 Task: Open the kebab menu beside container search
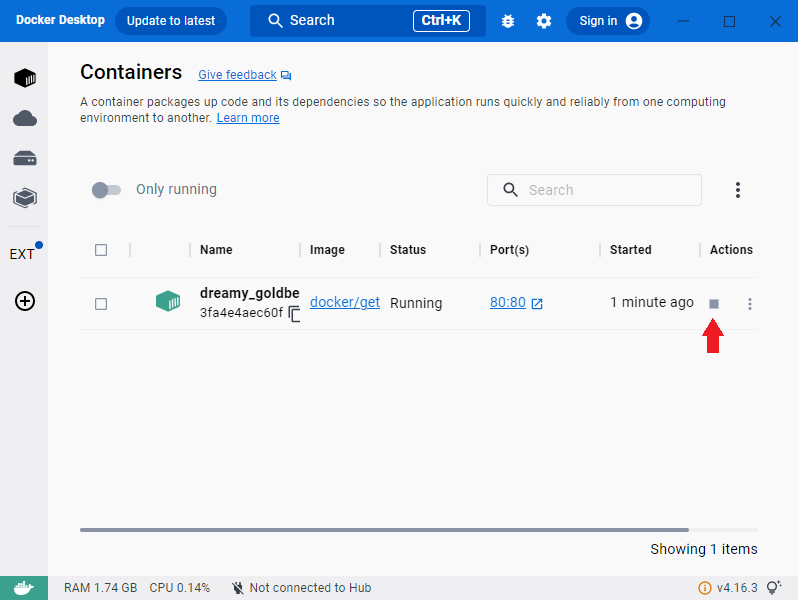coord(737,190)
